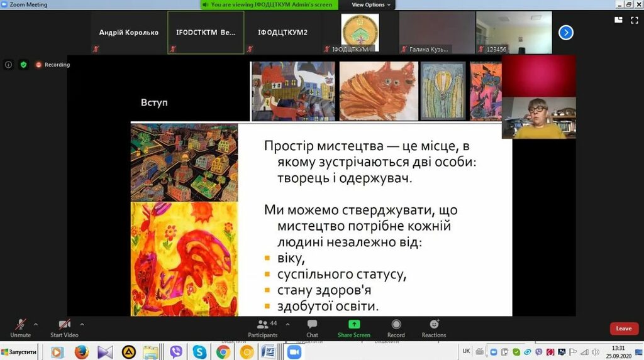Open the meeting information icon
The width and height of the screenshot is (644, 360).
(x=8, y=65)
